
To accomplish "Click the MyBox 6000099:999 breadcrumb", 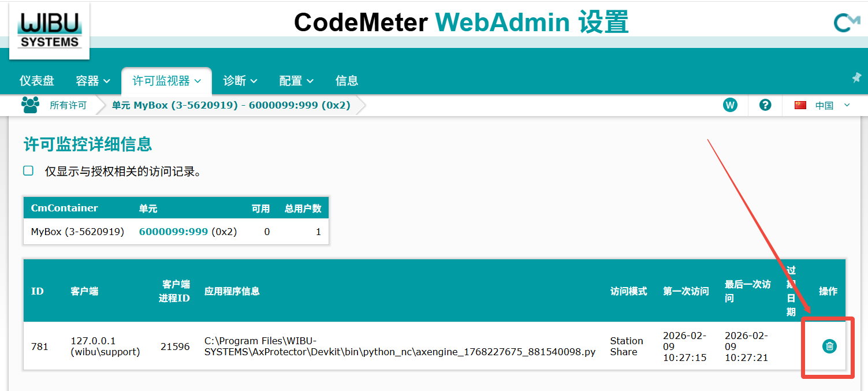I will pyautogui.click(x=231, y=105).
